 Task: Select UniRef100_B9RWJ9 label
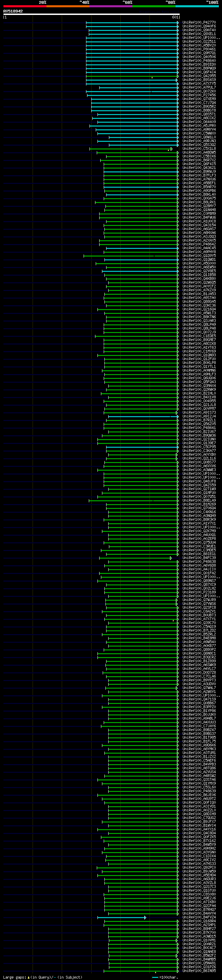199,172
